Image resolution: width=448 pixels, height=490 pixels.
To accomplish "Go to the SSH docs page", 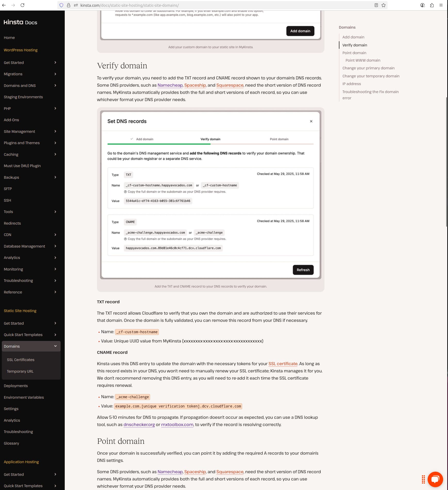I will 7,200.
